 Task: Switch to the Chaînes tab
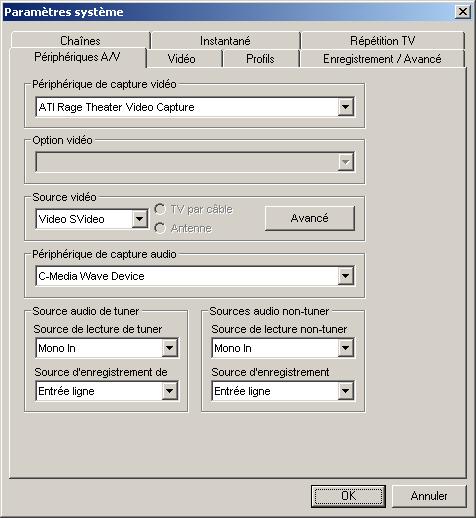tap(80, 41)
